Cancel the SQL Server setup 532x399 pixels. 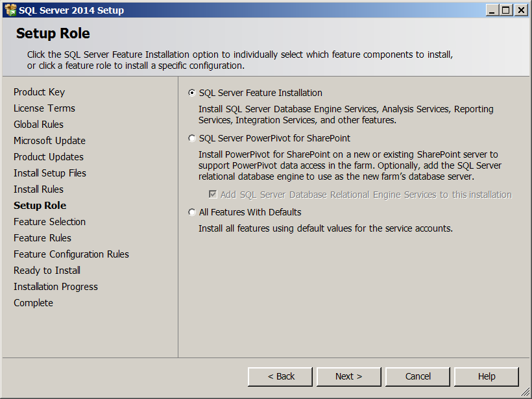point(418,376)
